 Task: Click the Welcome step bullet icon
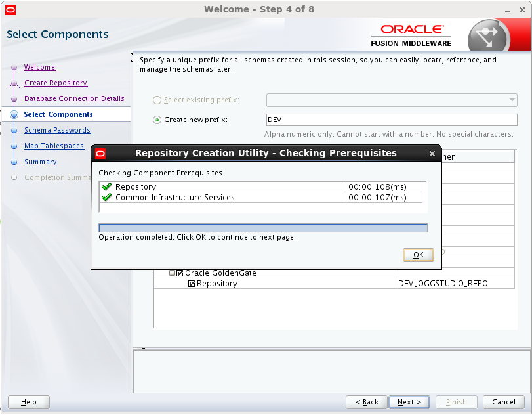(14, 68)
